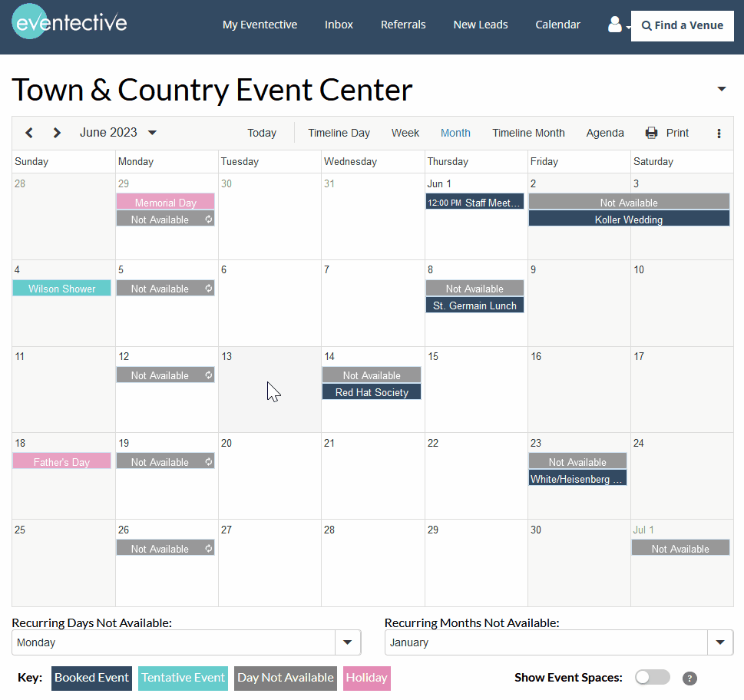Advance to next month arrow
Image resolution: width=744 pixels, height=700 pixels.
[57, 133]
